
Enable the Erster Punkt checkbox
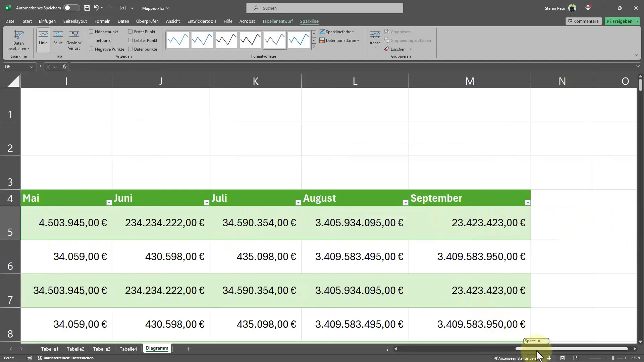[130, 32]
